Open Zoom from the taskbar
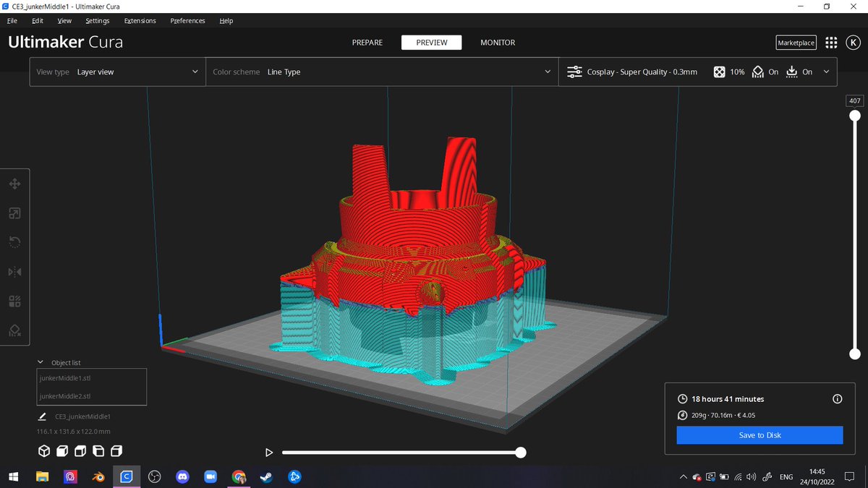 (210, 477)
